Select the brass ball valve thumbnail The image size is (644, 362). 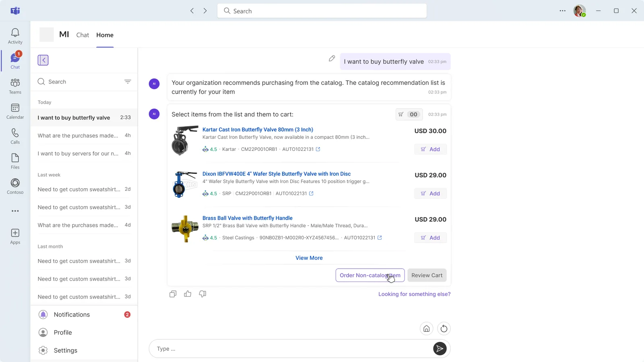click(x=185, y=229)
